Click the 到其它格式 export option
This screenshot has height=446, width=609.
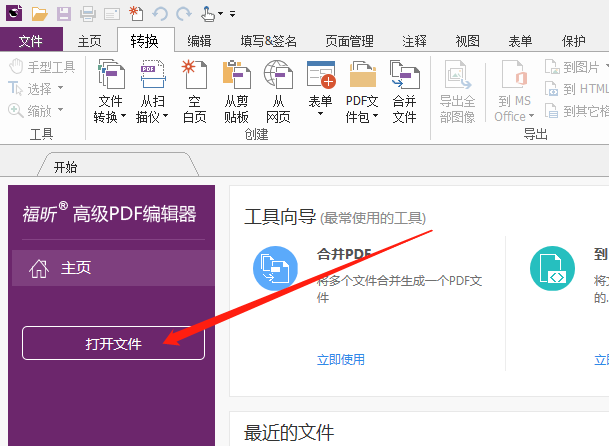576,111
